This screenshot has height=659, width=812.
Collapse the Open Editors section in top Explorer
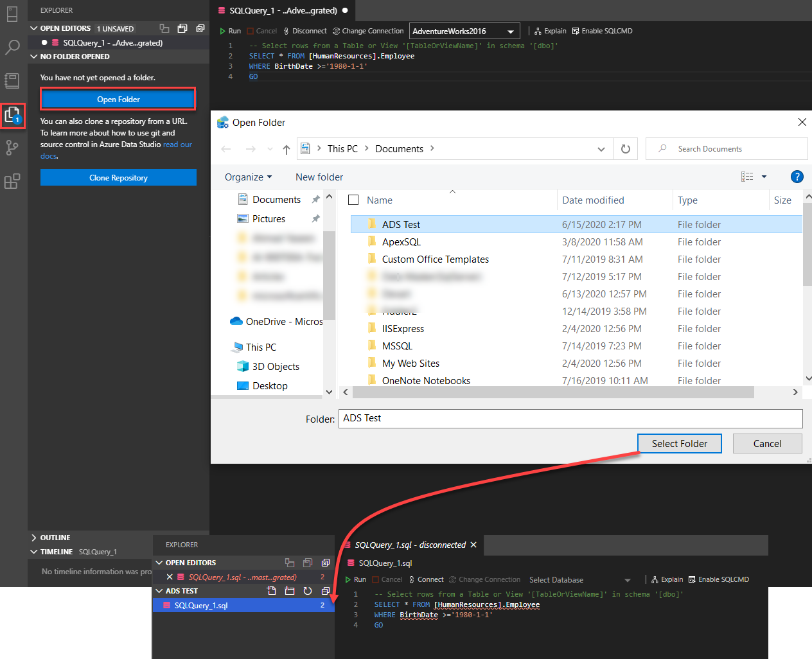coord(34,28)
